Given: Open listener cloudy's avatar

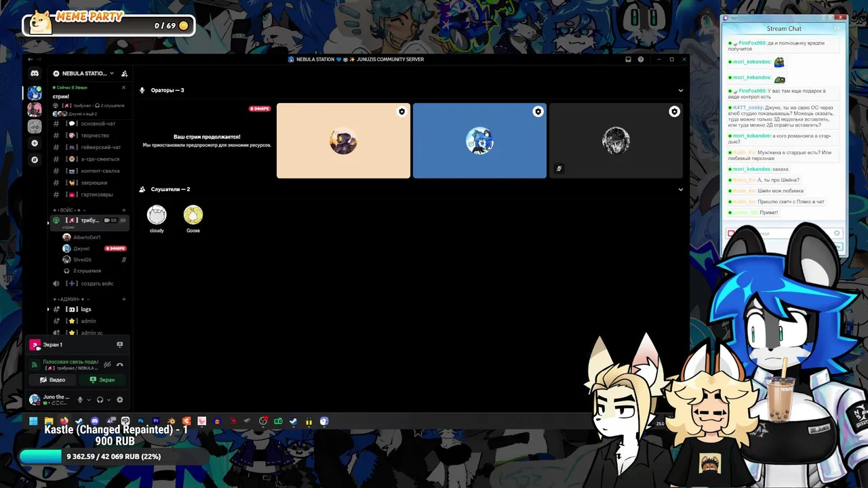Looking at the screenshot, I should coord(157,215).
